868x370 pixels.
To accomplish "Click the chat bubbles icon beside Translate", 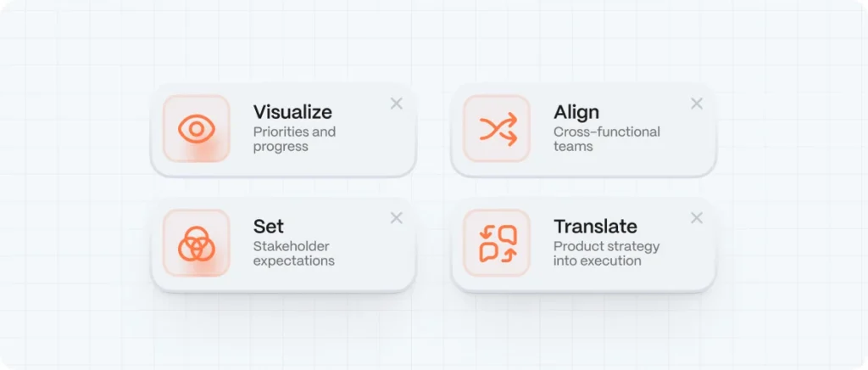I will point(498,243).
